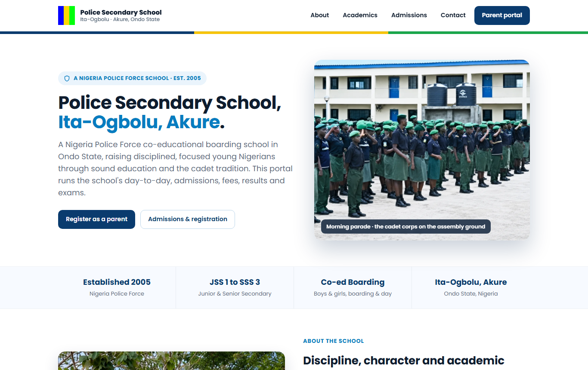This screenshot has height=370, width=588.
Task: Click Register as a parent
Action: tap(96, 219)
